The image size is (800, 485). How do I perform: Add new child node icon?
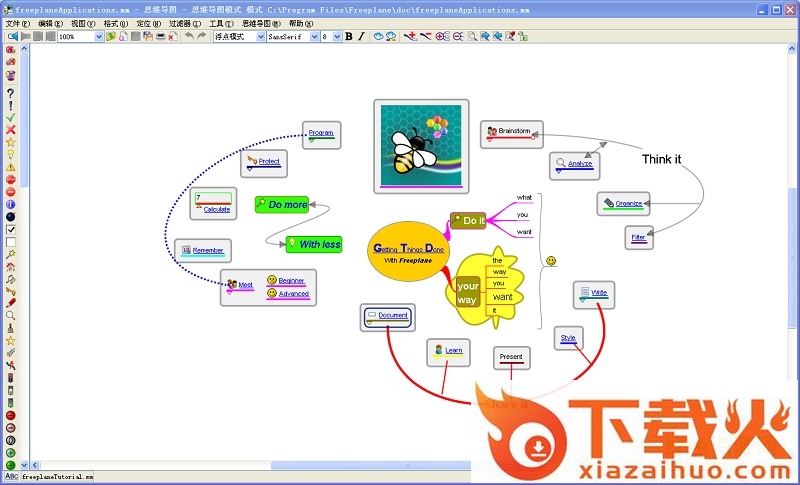coord(410,36)
